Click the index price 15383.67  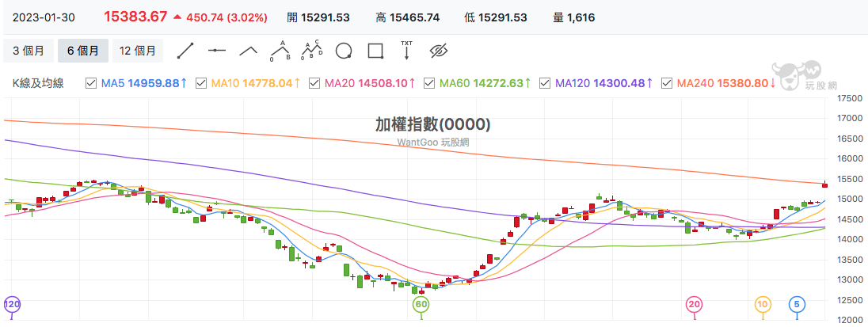pos(135,17)
